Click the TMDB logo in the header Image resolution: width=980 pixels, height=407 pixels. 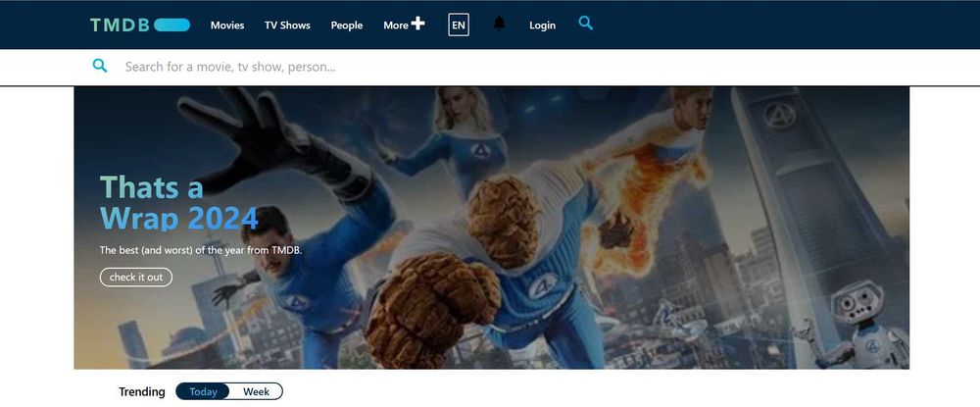coord(140,25)
